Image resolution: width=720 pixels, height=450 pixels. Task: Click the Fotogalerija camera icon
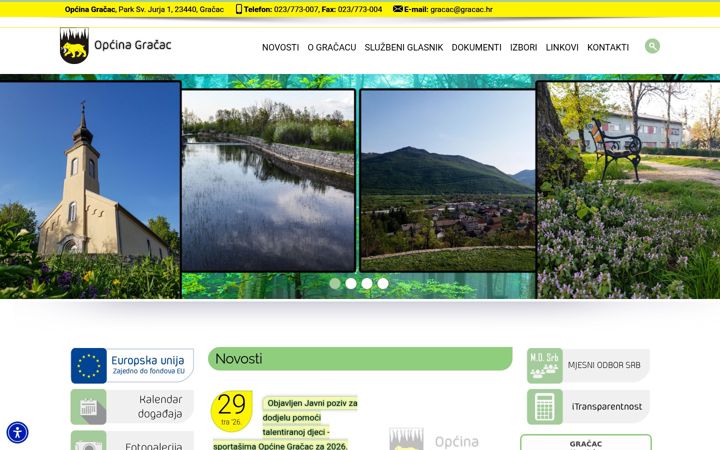(x=89, y=441)
